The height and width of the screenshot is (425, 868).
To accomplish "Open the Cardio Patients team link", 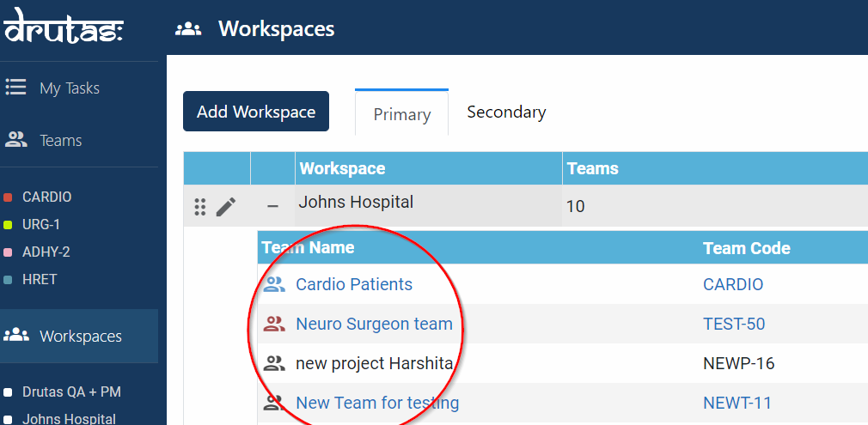I will coord(354,285).
